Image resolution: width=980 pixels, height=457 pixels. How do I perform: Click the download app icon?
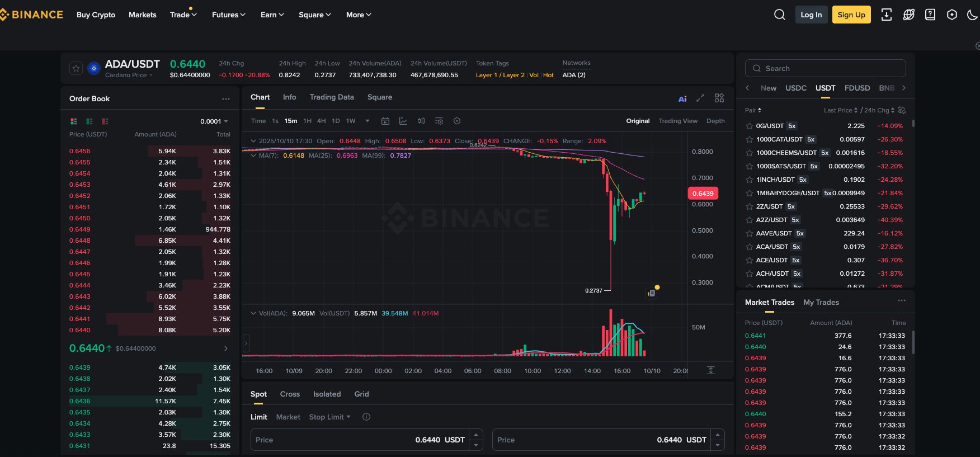[x=887, y=15]
